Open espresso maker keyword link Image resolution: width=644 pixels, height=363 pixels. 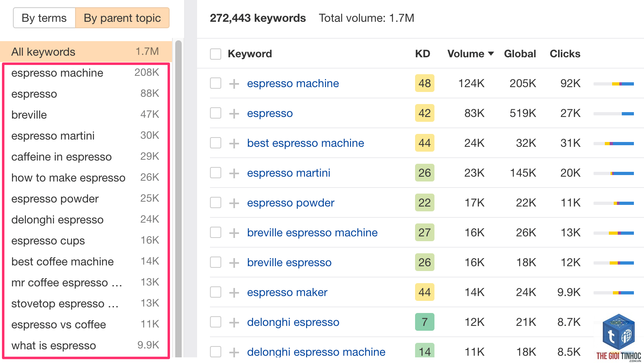pos(287,292)
